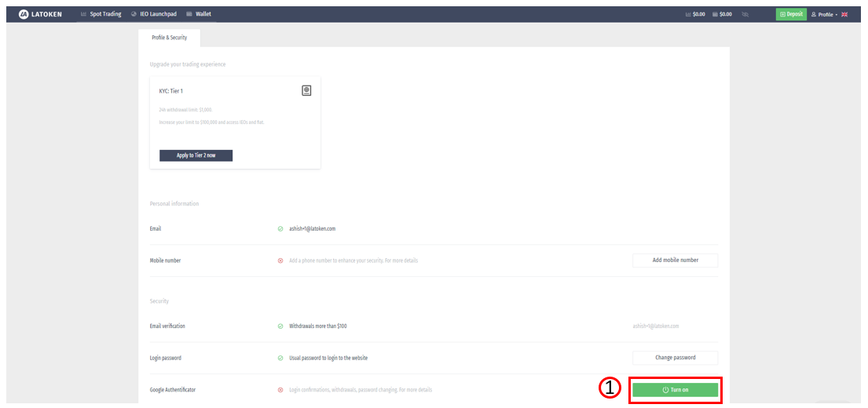This screenshot has width=868, height=408.
Task: Select the Profile & Security tab
Action: (169, 38)
